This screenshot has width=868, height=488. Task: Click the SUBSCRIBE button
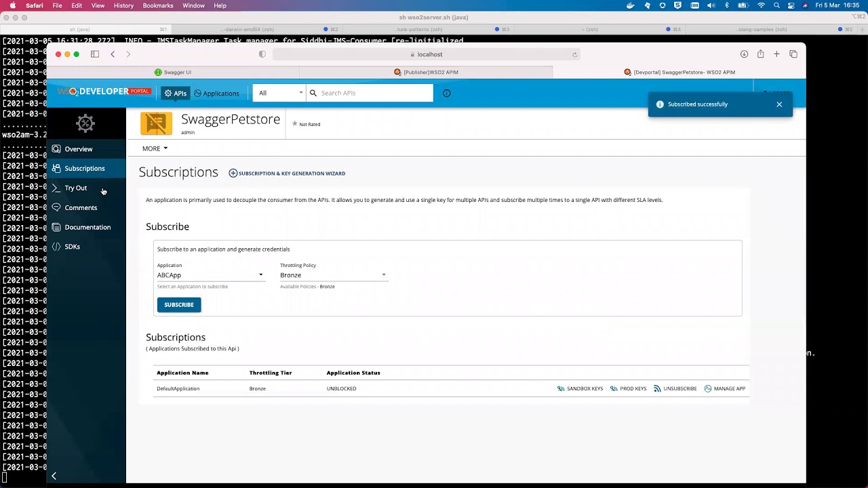click(x=179, y=305)
